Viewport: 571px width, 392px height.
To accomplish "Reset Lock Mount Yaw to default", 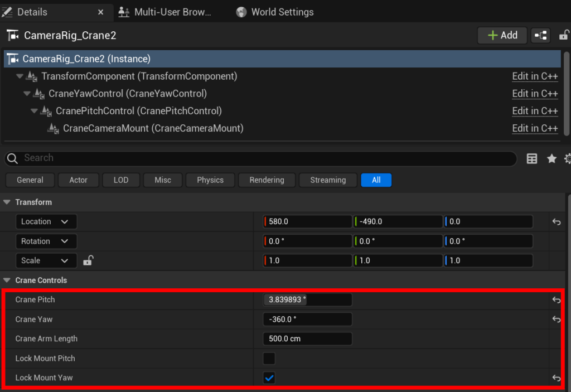I will coord(556,378).
